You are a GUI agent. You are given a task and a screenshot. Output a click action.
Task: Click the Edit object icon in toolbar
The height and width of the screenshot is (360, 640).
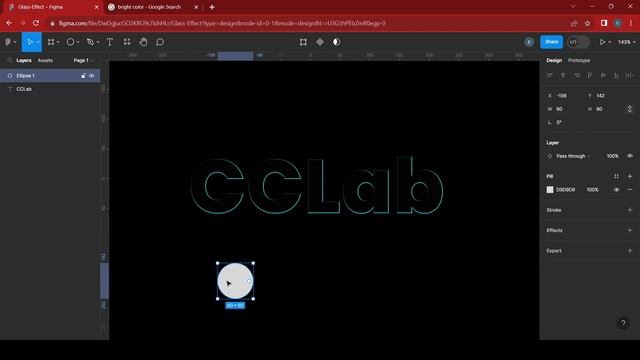(x=303, y=42)
